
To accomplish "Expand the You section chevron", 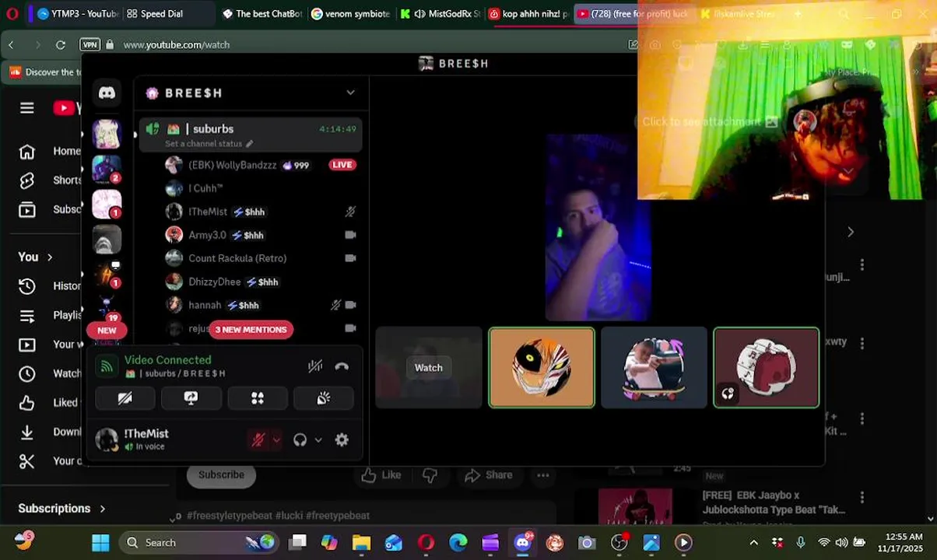I will point(50,257).
